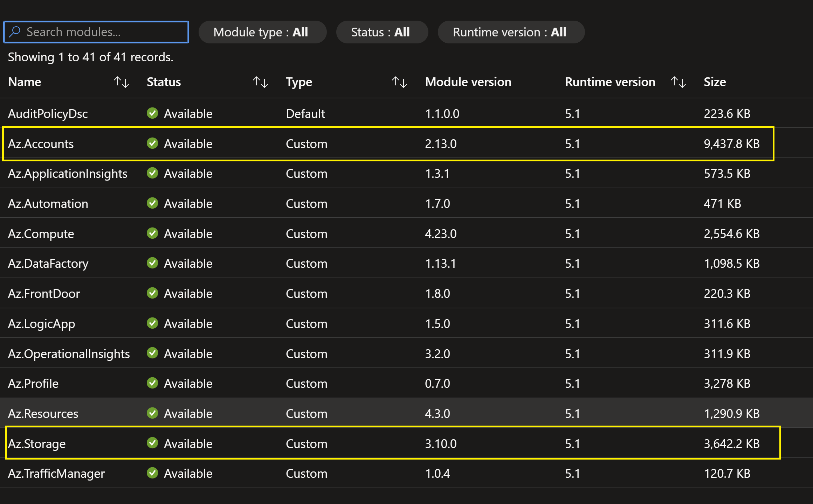
Task: Click the search magnifier icon
Action: click(15, 32)
